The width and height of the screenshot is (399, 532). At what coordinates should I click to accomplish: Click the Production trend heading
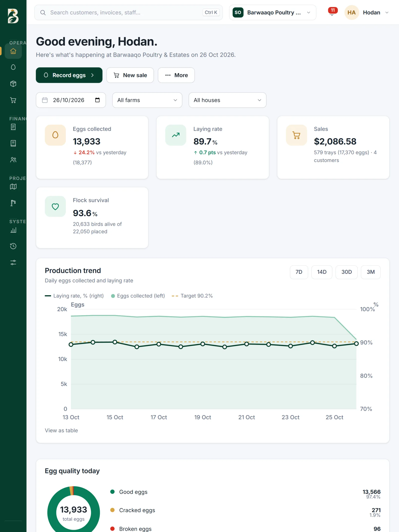(x=73, y=271)
